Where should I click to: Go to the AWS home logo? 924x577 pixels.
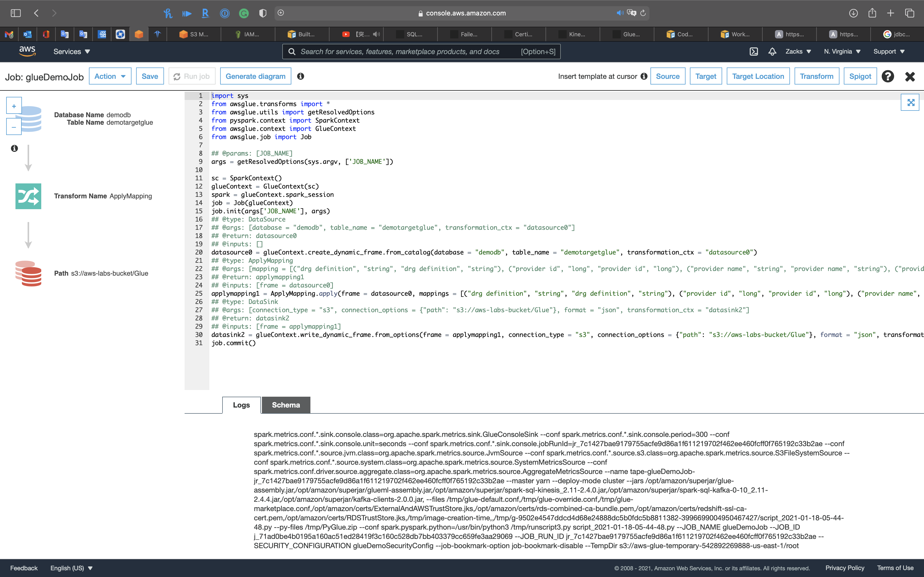(x=28, y=51)
